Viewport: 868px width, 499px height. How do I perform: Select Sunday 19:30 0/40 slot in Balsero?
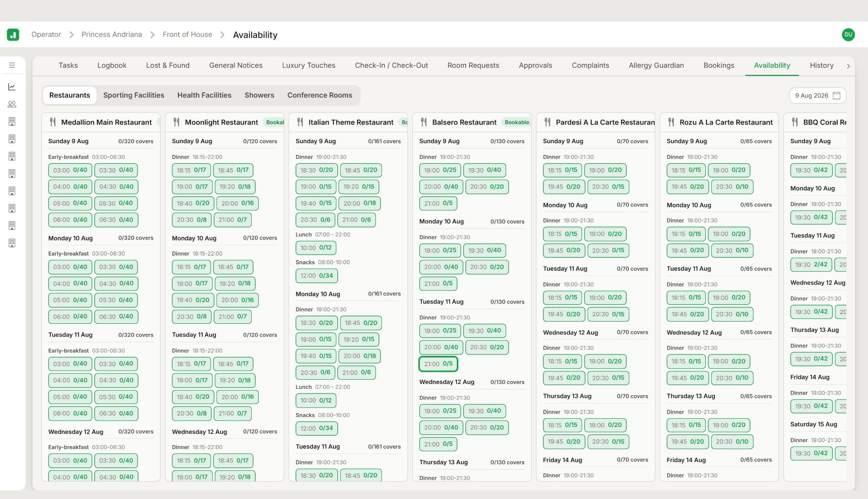pos(484,170)
